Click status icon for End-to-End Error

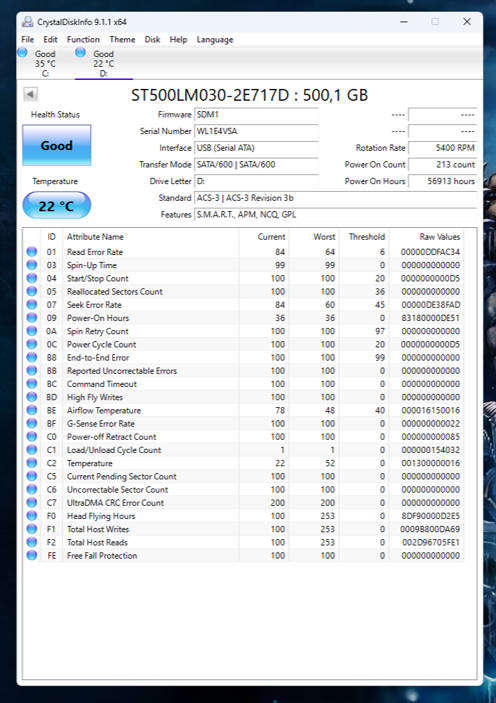[31, 357]
